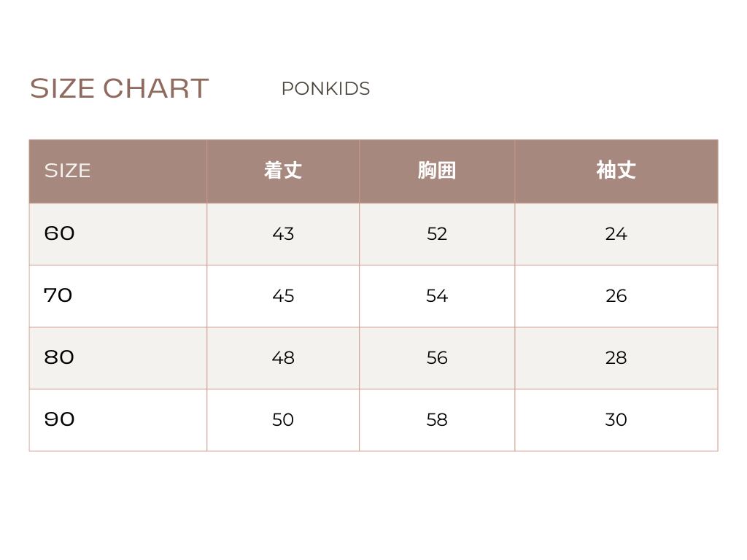The image size is (747, 560).
Task: Click the size 80 row label
Action: (x=59, y=357)
